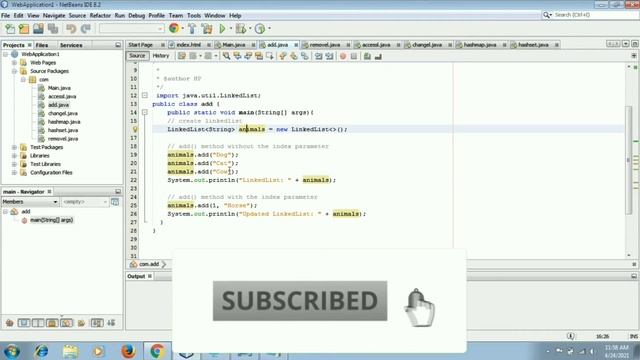
Task: Click the New Project toolbar icon
Action: point(24,29)
